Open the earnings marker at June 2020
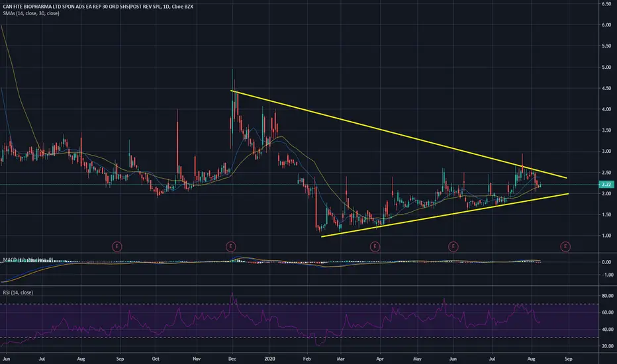Image resolution: width=617 pixels, height=364 pixels. pyautogui.click(x=453, y=247)
